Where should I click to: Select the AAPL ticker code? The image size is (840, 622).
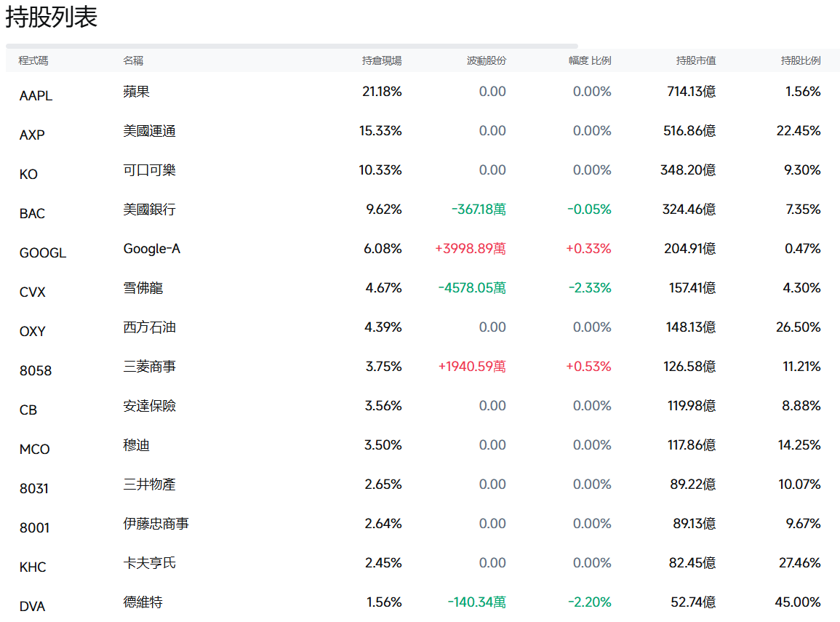[x=36, y=96]
